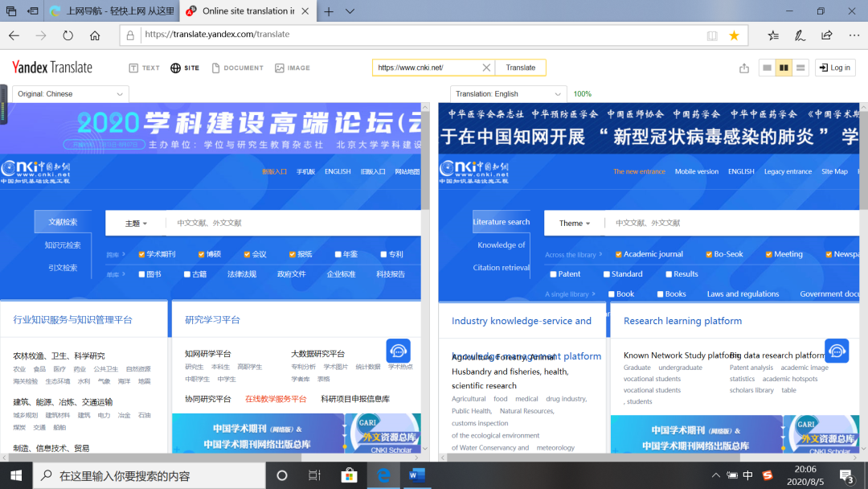Open the Translation: English language dropdown
The height and width of the screenshot is (489, 868).
click(508, 94)
